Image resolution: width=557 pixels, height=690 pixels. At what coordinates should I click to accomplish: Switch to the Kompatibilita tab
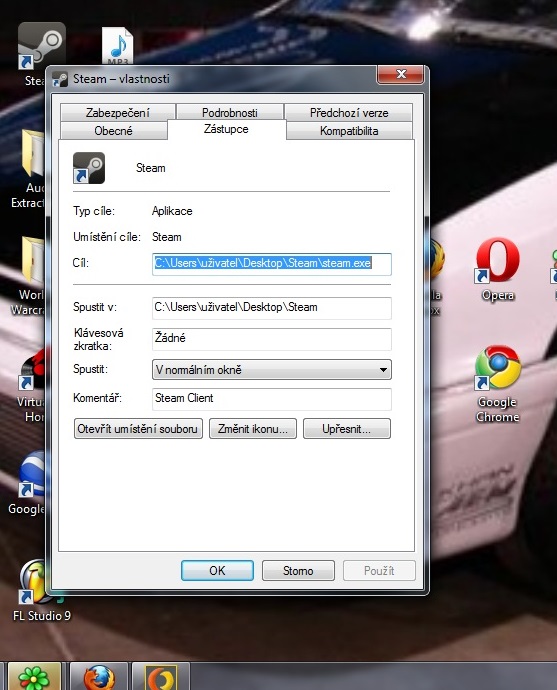(349, 131)
